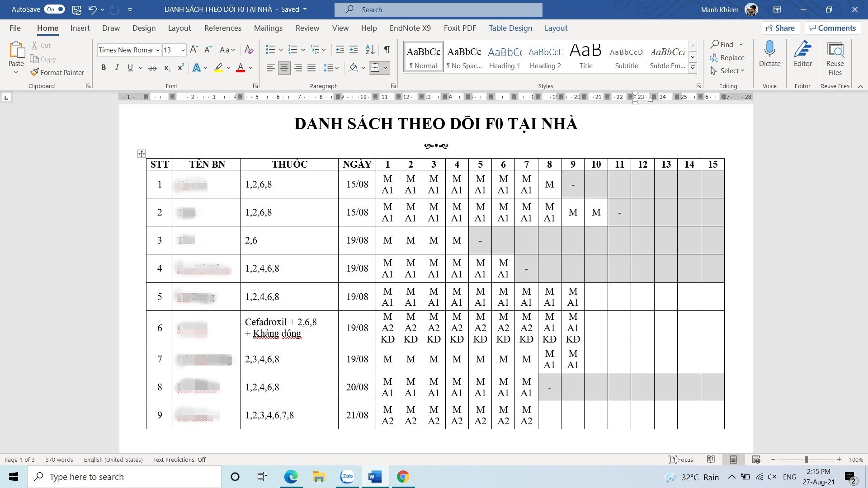Open the Editor pane icon
The width and height of the screenshot is (868, 488).
(802, 50)
